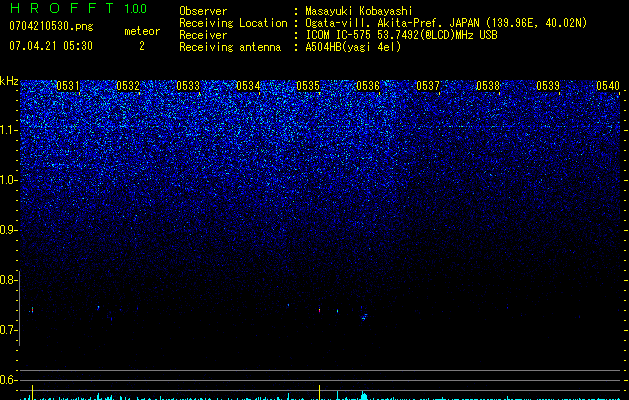
Task: Click the kHz axis unit label
Action: [x=9, y=81]
